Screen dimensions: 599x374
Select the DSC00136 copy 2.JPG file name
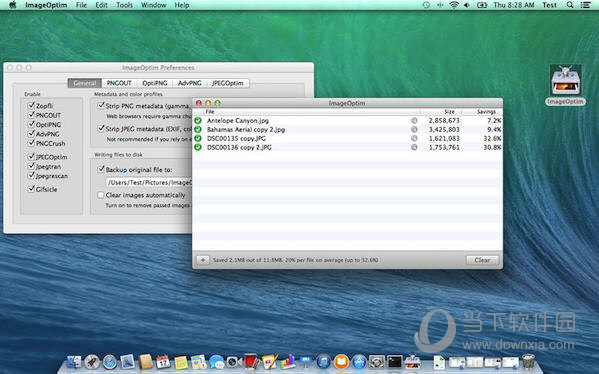coord(239,147)
